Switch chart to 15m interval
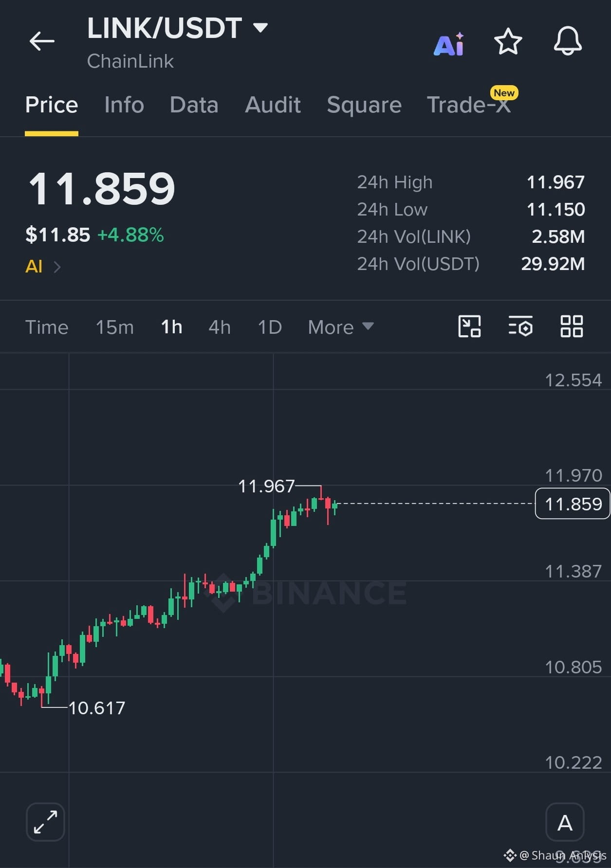 [114, 327]
